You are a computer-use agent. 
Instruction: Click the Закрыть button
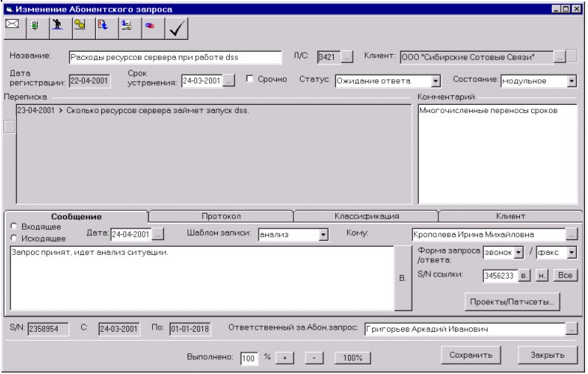tap(547, 355)
